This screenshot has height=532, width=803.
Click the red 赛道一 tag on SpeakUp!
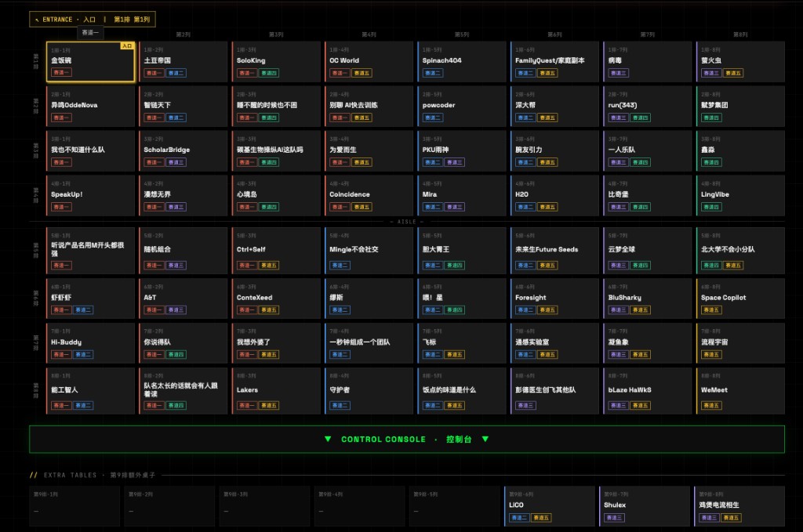click(61, 207)
